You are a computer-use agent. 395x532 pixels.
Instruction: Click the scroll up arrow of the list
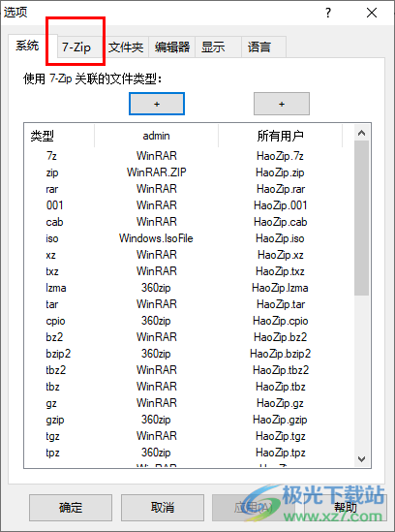pos(361,133)
